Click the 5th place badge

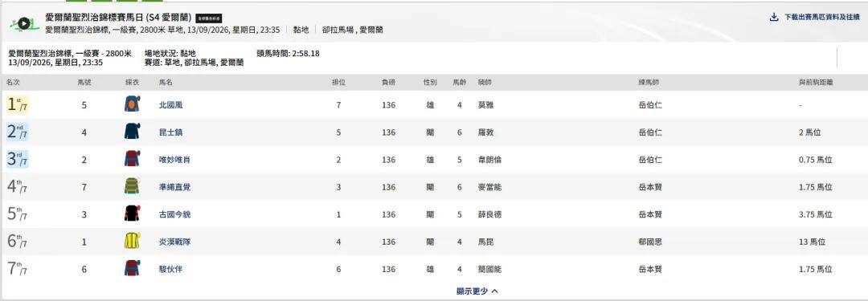click(17, 214)
